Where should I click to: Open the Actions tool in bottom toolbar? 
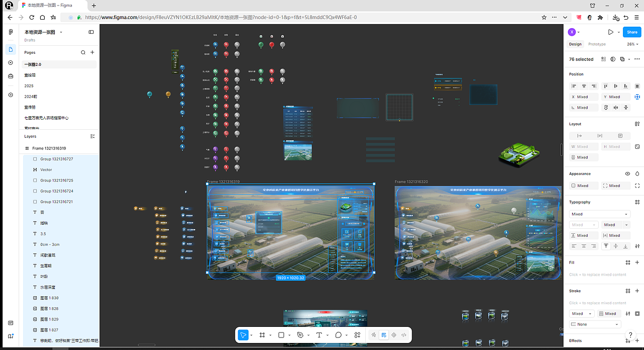(x=357, y=335)
